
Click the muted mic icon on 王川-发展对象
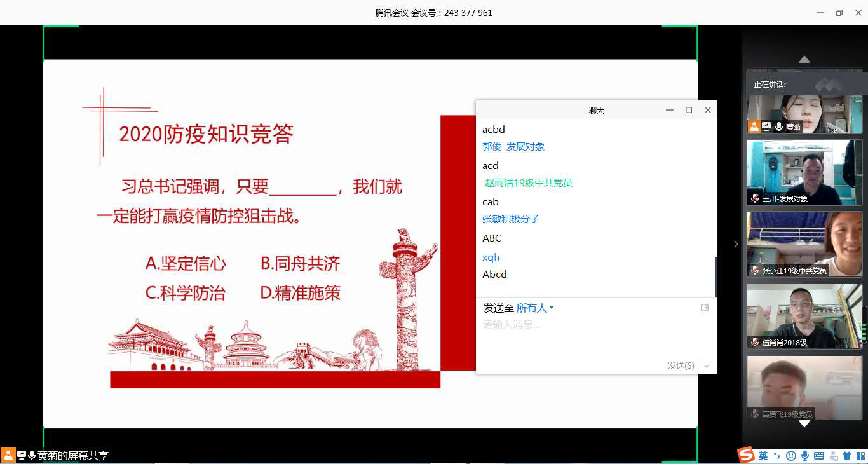coord(755,198)
